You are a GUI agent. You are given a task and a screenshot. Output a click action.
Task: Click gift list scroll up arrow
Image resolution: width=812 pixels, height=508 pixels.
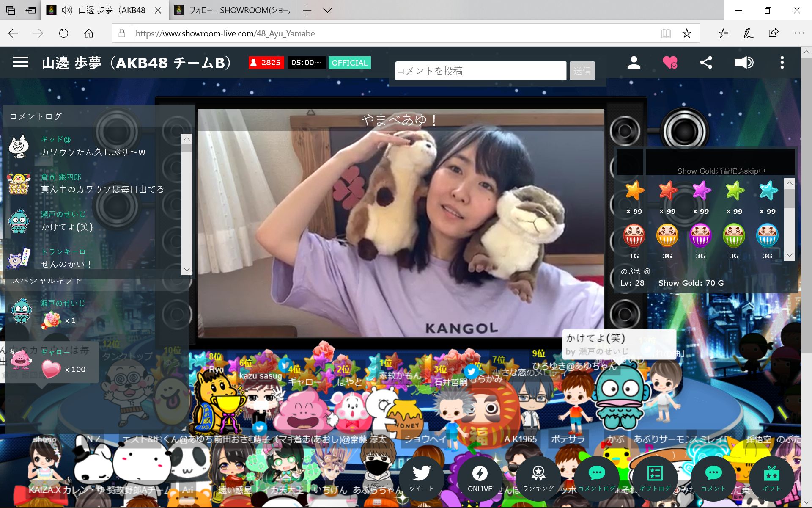coord(789,183)
